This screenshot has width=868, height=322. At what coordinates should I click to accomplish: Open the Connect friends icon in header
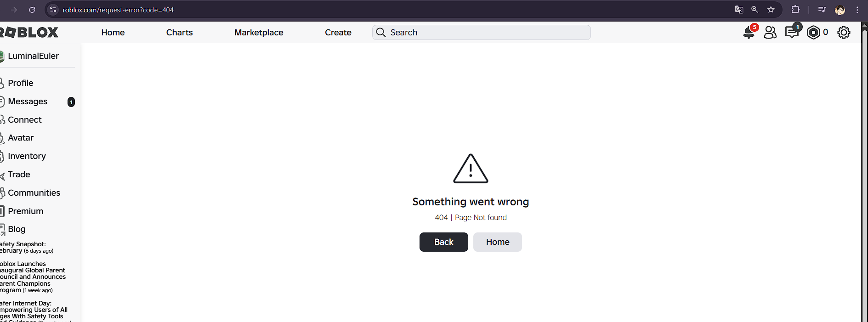point(770,33)
